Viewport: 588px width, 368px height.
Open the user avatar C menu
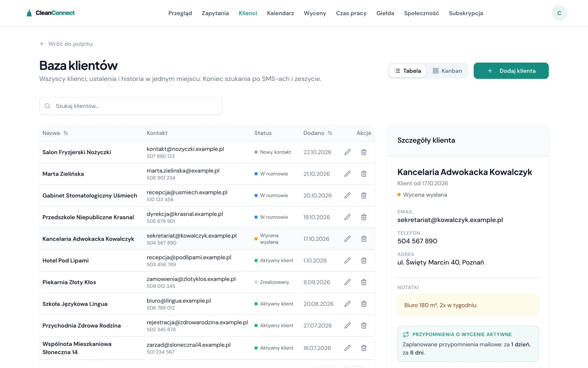(559, 13)
